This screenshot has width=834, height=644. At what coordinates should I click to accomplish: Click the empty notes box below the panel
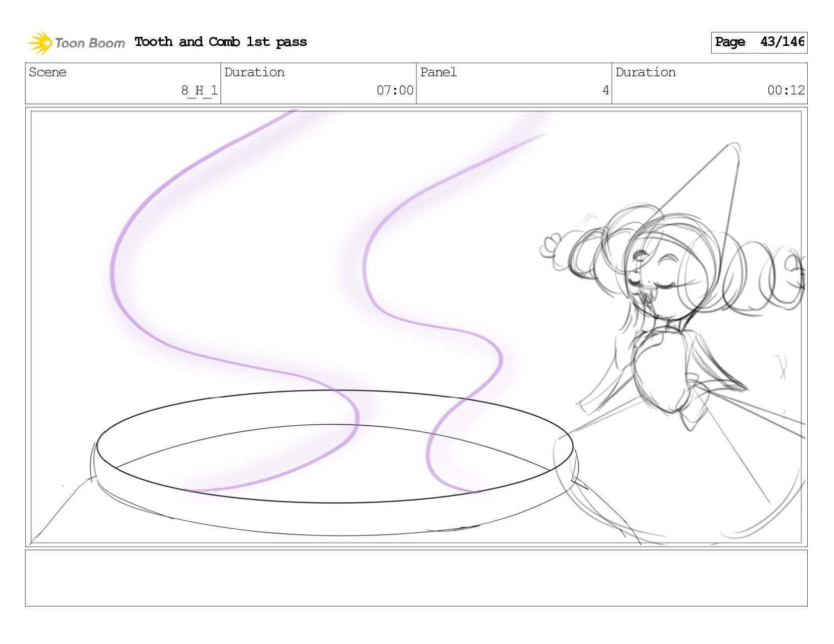point(416,578)
